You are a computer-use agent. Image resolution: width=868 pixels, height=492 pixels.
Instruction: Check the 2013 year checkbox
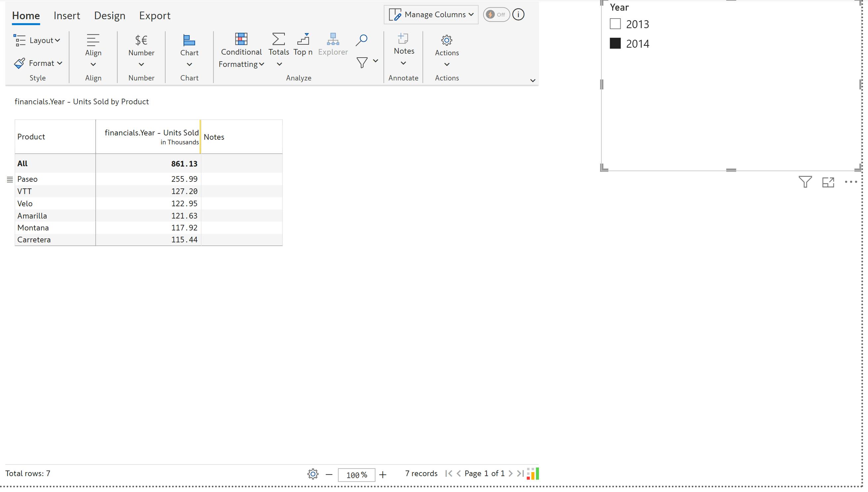[615, 24]
